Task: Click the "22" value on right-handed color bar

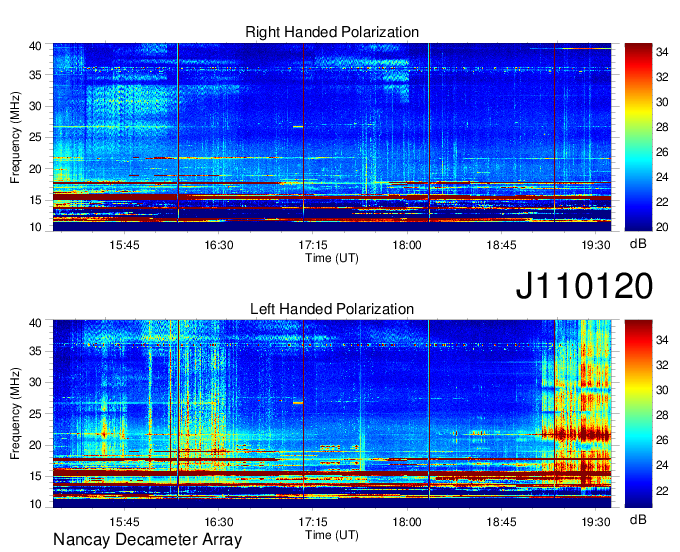Action: 662,202
